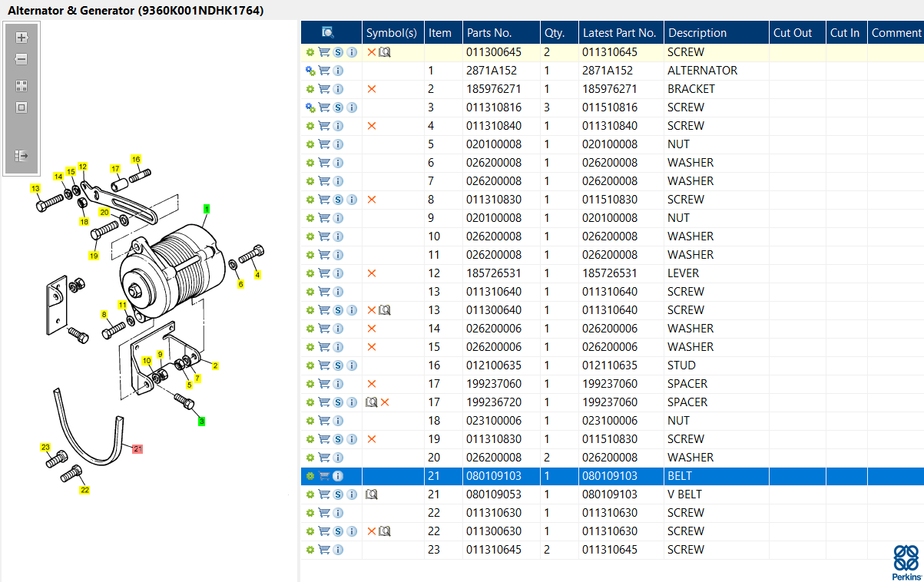Open the info icon in the STUD row
The height and width of the screenshot is (582, 924).
click(x=352, y=365)
